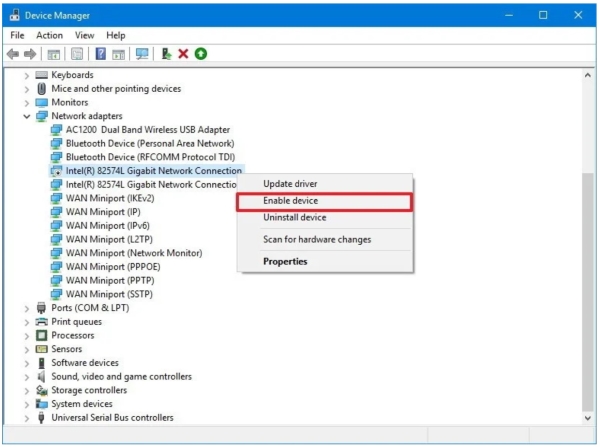Click the Universal Serial Bus controllers icon
Image resolution: width=600 pixels, height=447 pixels.
coord(41,418)
